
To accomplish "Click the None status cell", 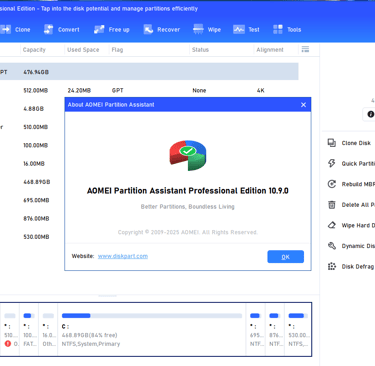I will click(199, 90).
